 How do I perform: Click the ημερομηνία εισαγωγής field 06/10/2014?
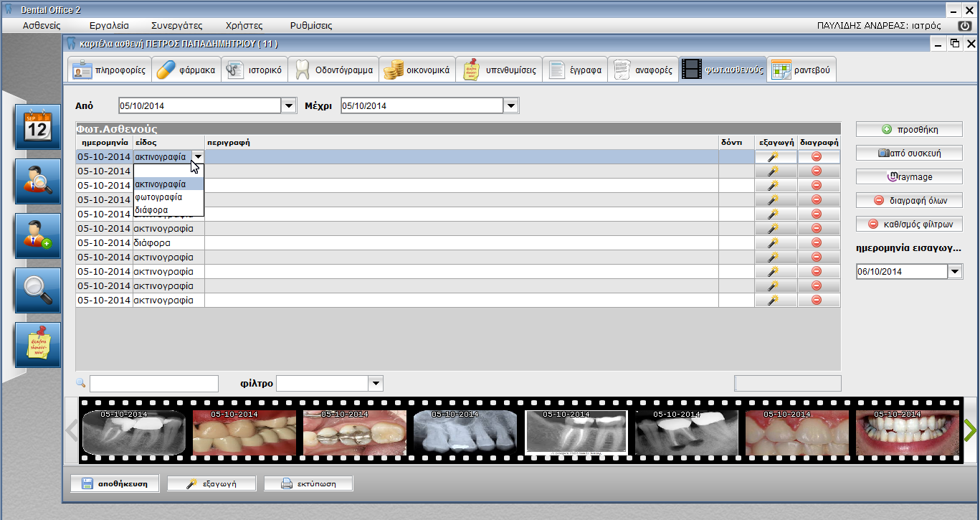(902, 272)
